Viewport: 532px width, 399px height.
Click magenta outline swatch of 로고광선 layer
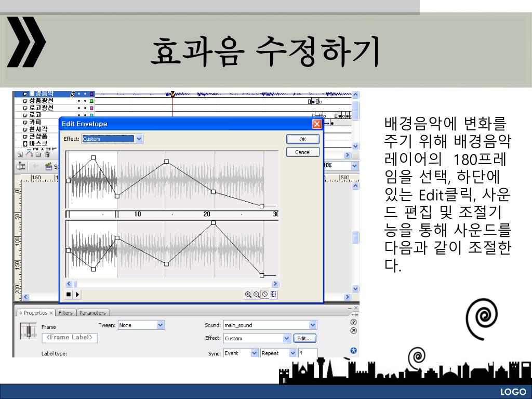click(91, 108)
